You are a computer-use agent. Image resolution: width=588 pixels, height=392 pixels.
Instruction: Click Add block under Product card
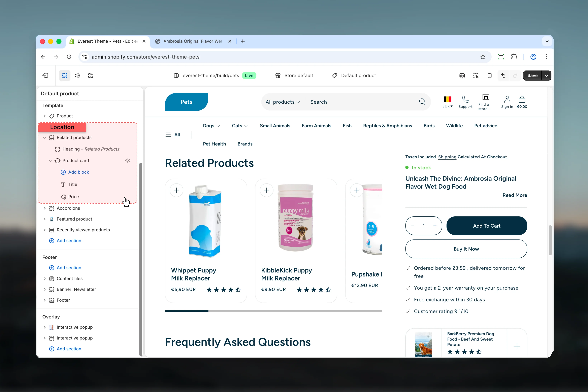[75, 172]
